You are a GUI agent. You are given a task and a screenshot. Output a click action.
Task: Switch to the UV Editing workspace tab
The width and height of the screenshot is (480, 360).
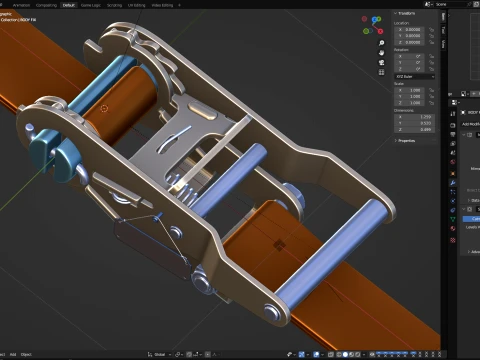(137, 5)
